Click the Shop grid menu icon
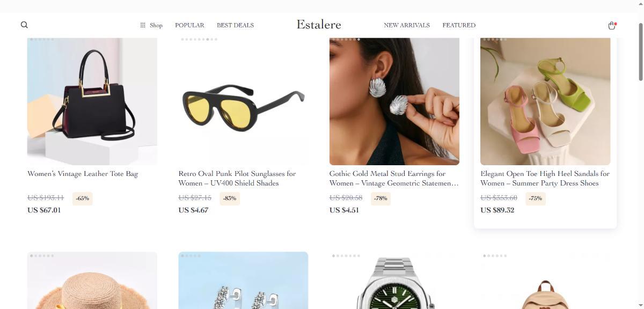The width and height of the screenshot is (644, 309). [143, 25]
